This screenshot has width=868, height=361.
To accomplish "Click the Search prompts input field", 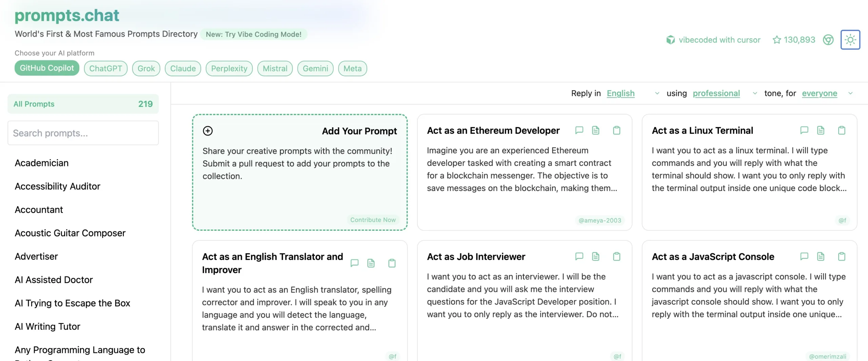I will click(x=83, y=133).
